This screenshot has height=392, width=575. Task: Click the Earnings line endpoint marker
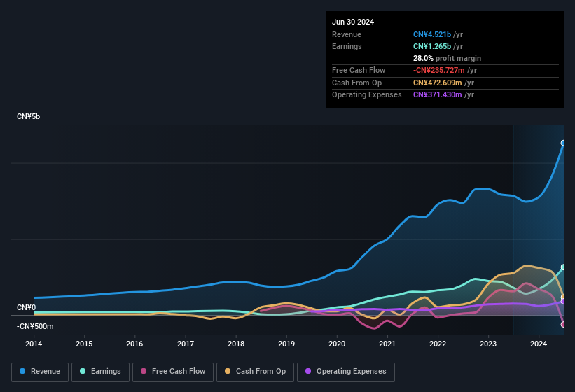(x=563, y=267)
